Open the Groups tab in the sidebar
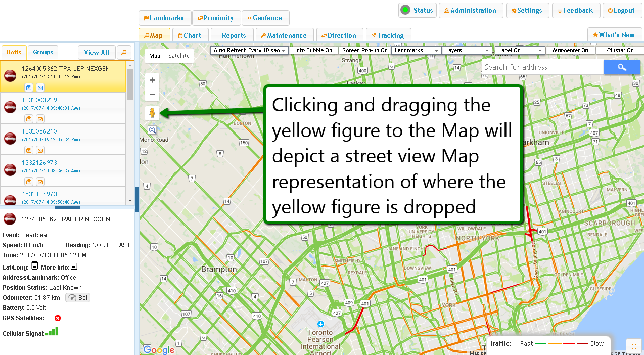 point(43,52)
